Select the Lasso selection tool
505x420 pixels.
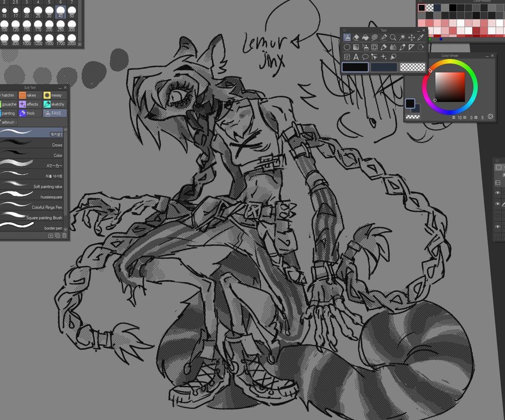[x=375, y=38]
